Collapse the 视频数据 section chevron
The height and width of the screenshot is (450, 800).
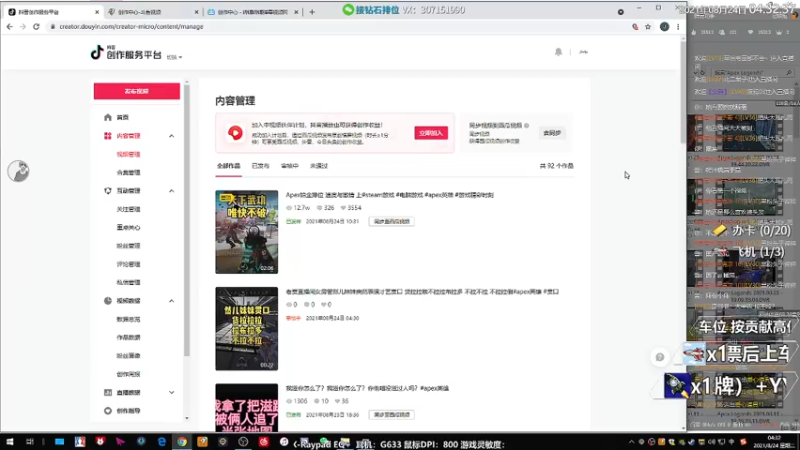click(171, 301)
